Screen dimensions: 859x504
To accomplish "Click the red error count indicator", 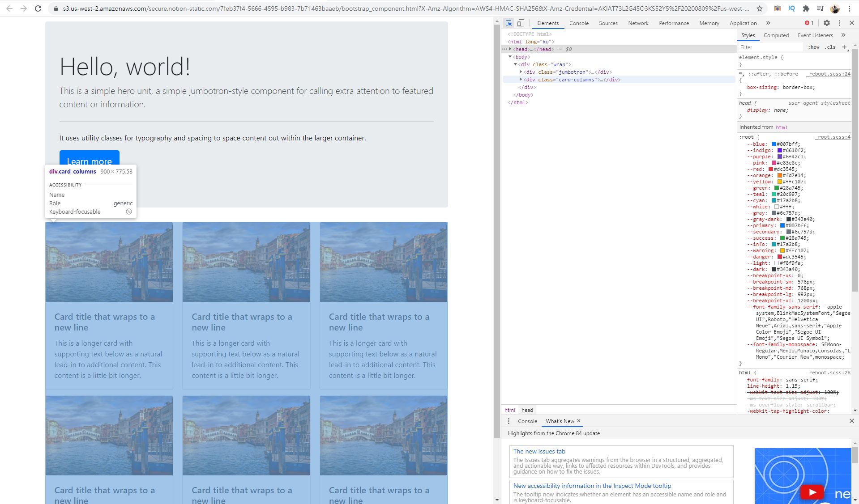I will click(809, 23).
